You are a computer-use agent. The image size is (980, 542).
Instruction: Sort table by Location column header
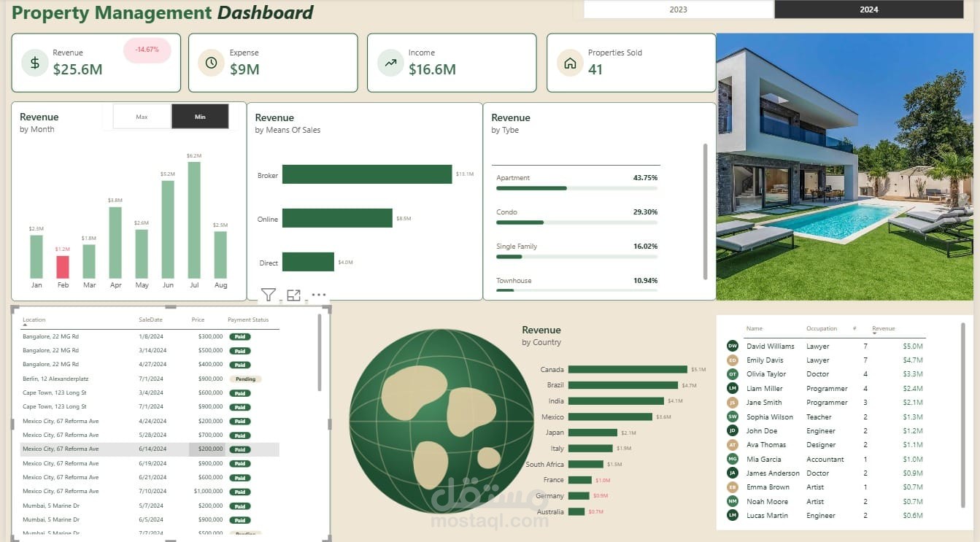[34, 320]
